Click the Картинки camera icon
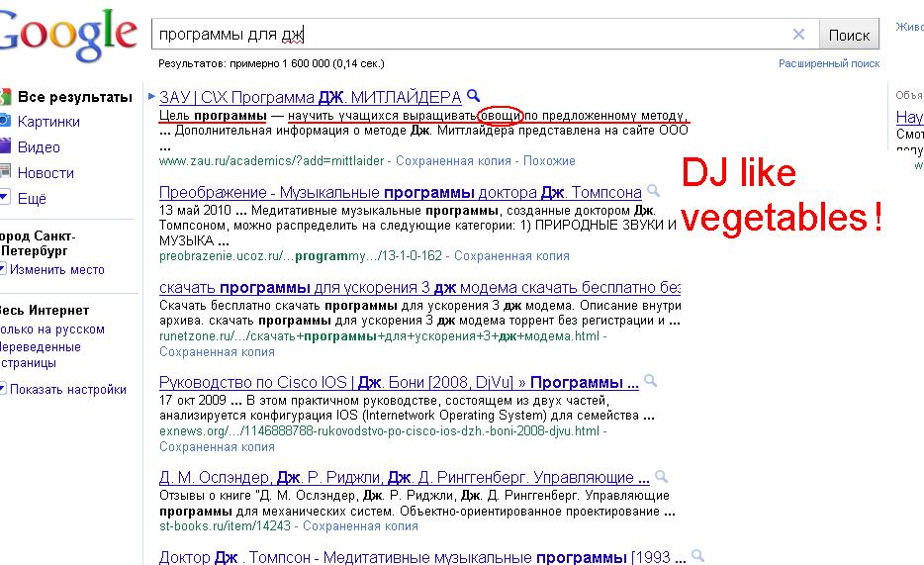924x565 pixels. (x=5, y=121)
